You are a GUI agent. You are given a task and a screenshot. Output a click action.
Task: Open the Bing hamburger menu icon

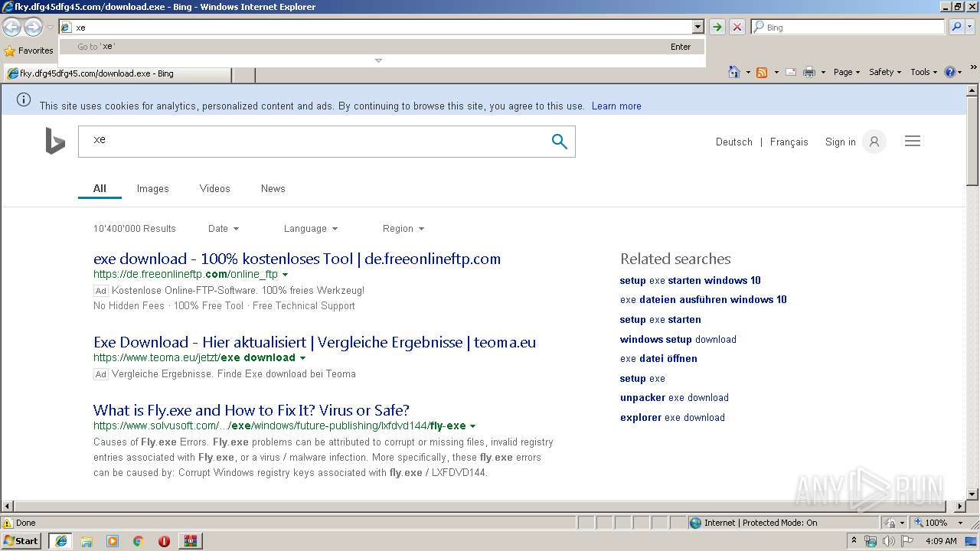[x=913, y=142]
